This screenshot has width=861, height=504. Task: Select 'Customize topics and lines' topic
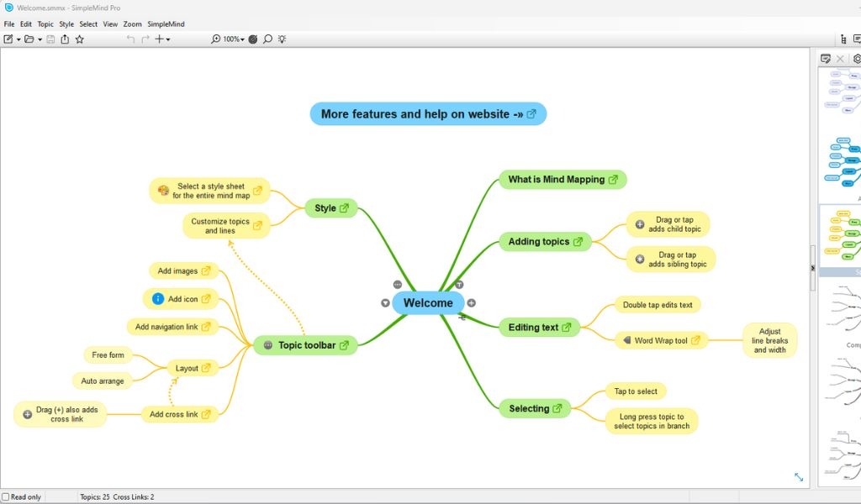point(226,225)
